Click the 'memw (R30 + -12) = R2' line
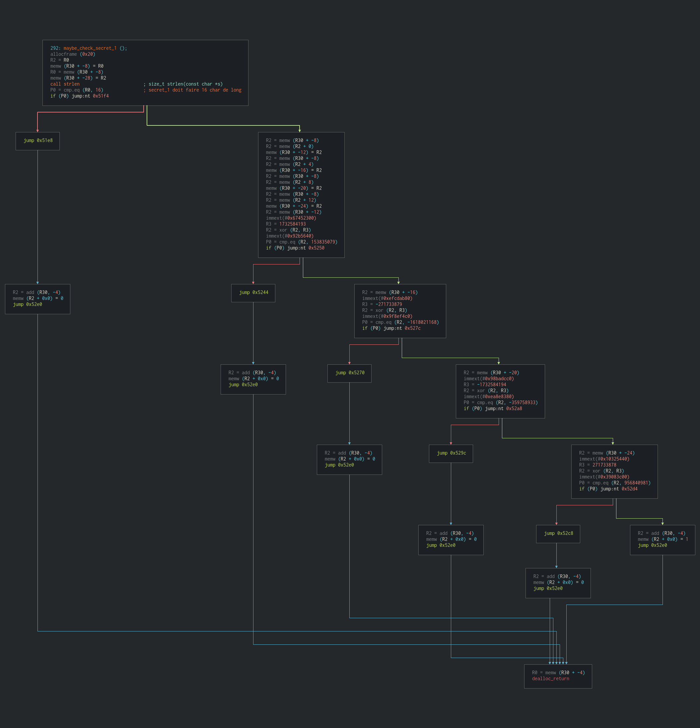 click(x=294, y=152)
